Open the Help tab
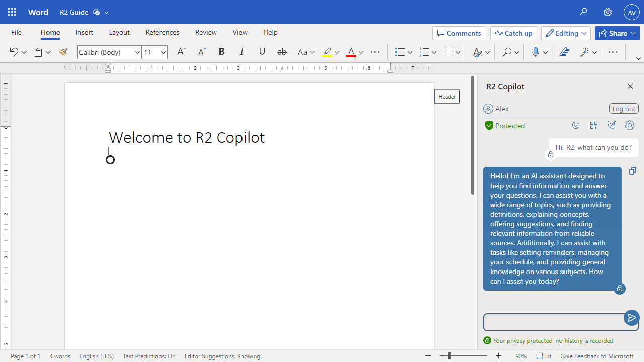This screenshot has height=362, width=644. pos(270,32)
